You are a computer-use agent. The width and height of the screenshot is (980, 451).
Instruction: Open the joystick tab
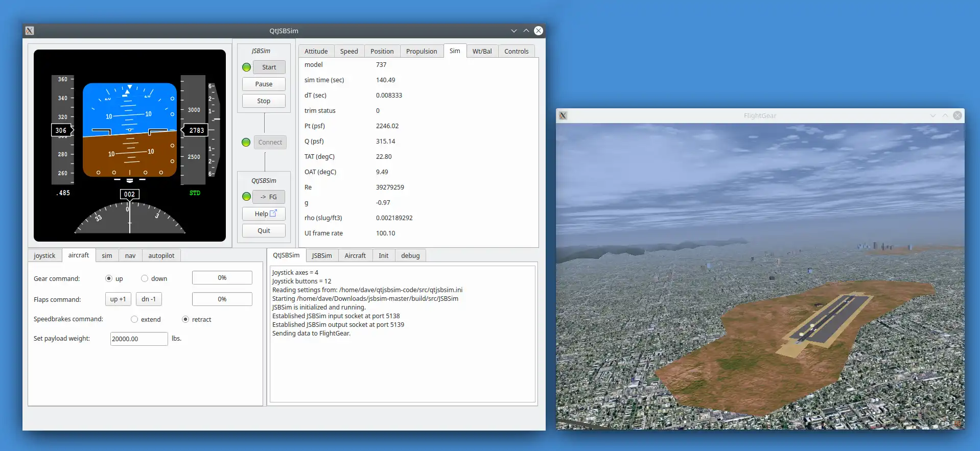[44, 255]
